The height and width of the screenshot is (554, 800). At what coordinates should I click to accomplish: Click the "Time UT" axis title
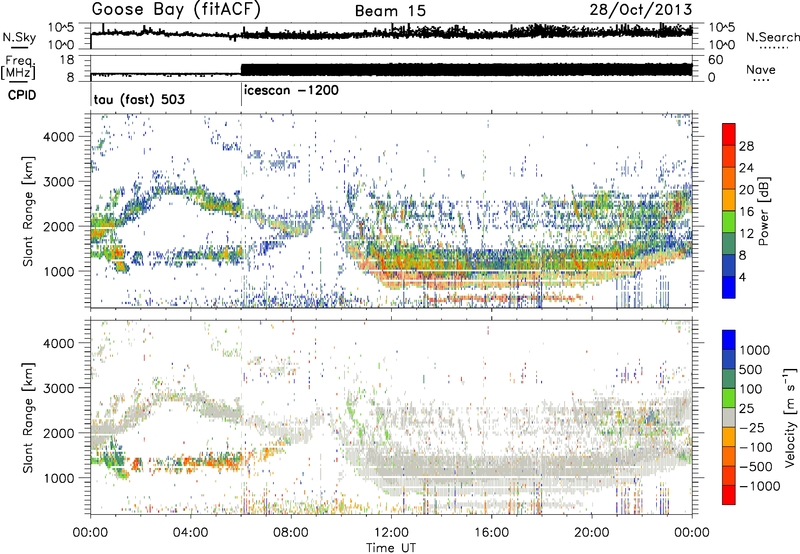391,547
